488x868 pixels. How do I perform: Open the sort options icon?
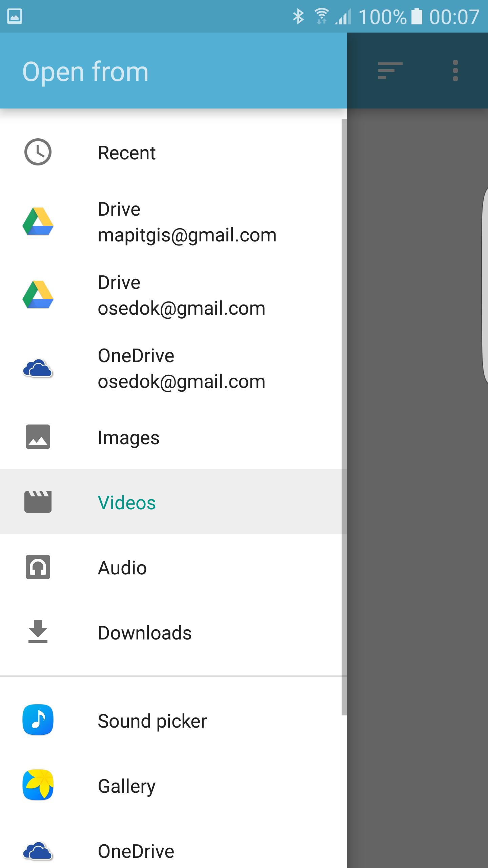(x=390, y=71)
